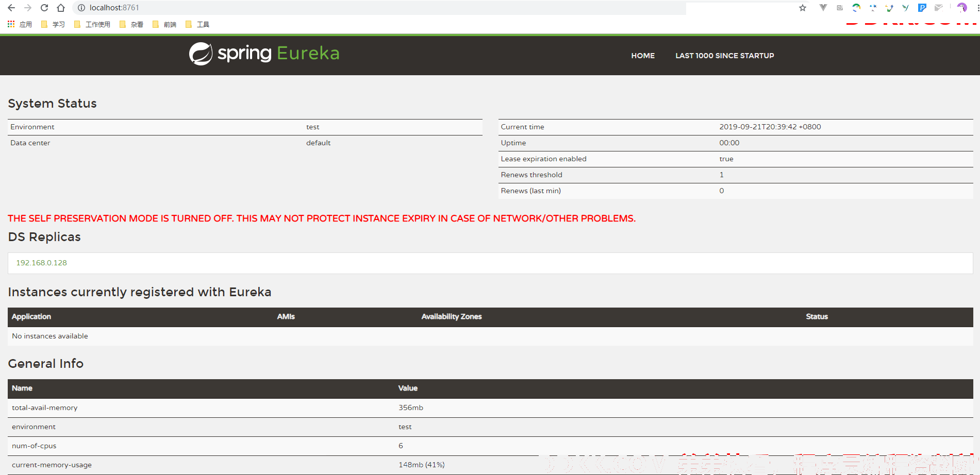Click the 'current-memory-usage' row name

[x=52, y=465]
